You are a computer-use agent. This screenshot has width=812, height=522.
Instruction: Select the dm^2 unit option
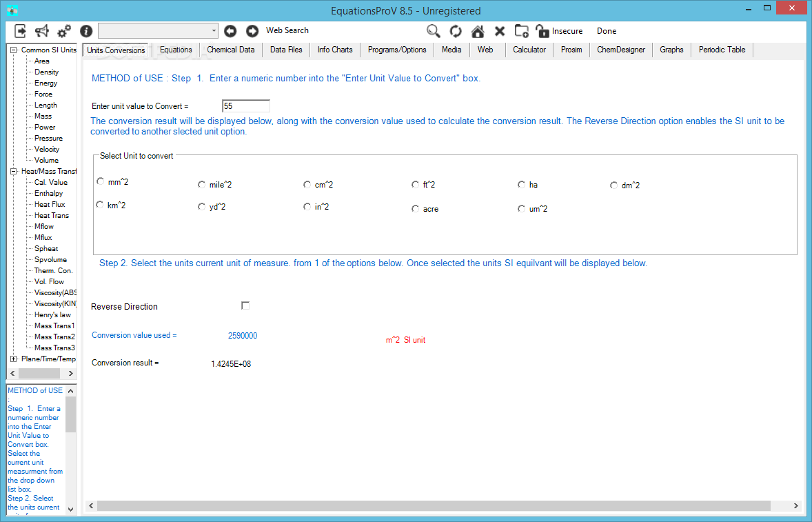613,185
